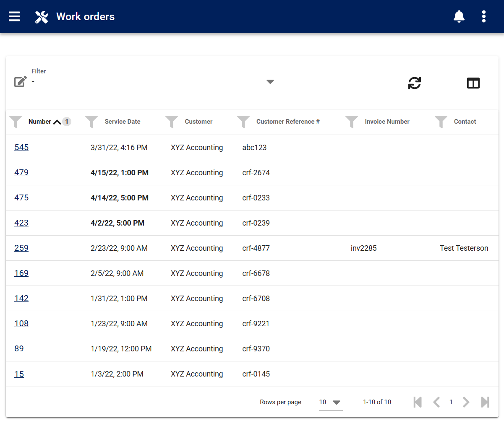Click service date 2/23/22, 9:00 AM
Viewport: 504px width, 426px height.
click(x=119, y=248)
